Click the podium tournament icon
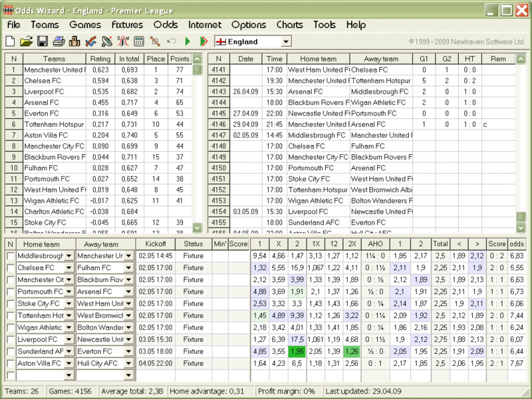 click(75, 41)
